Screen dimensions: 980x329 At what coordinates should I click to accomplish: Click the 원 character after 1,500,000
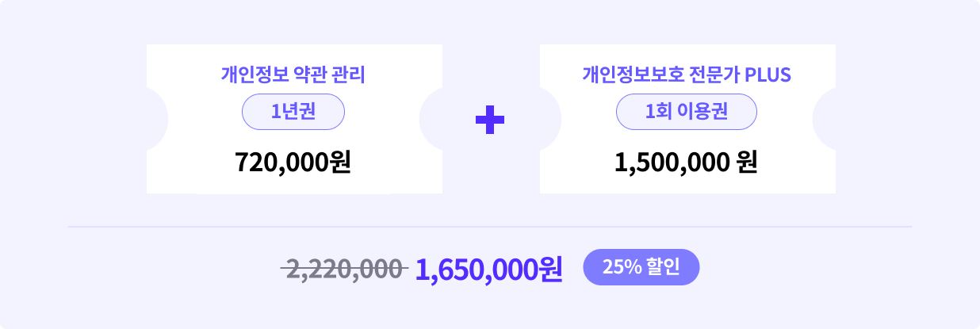click(x=747, y=162)
